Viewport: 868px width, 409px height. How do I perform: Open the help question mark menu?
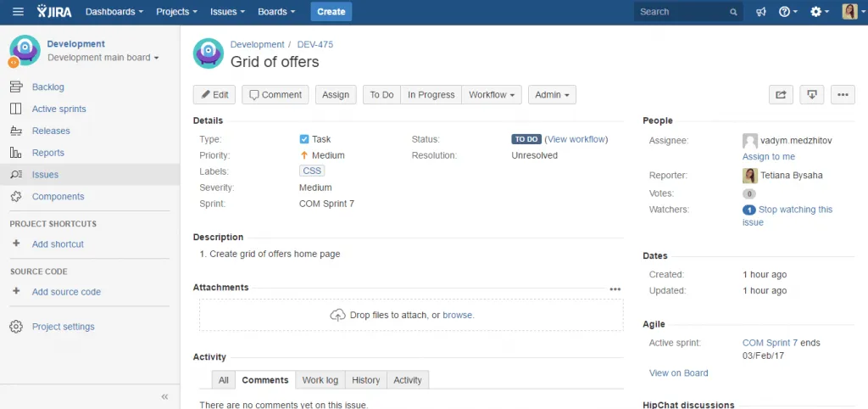[x=787, y=12]
